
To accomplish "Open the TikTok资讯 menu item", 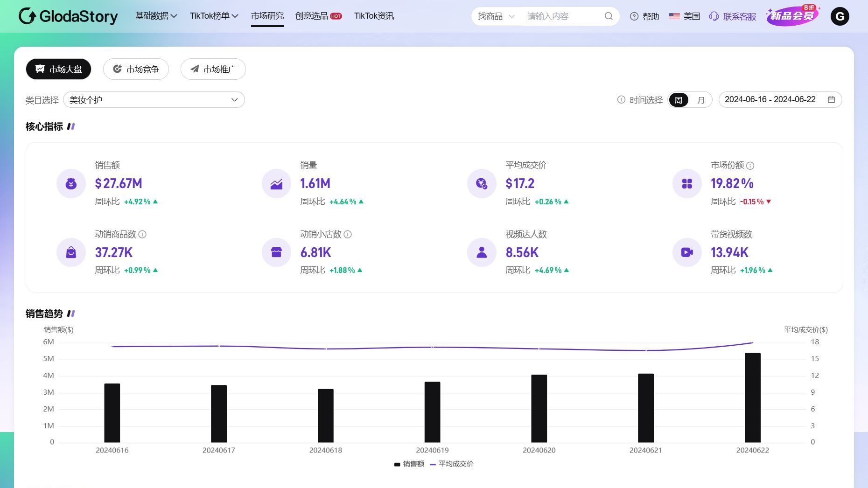I will tap(373, 15).
